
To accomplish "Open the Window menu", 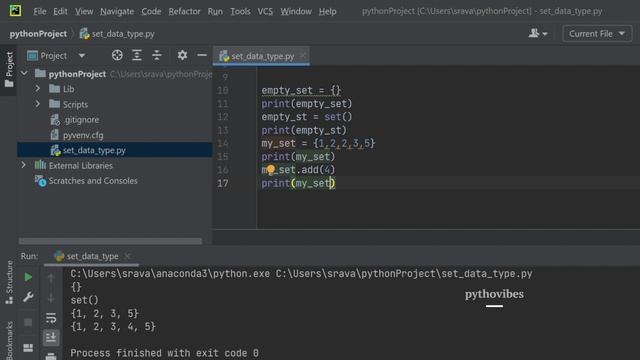I will [x=296, y=11].
